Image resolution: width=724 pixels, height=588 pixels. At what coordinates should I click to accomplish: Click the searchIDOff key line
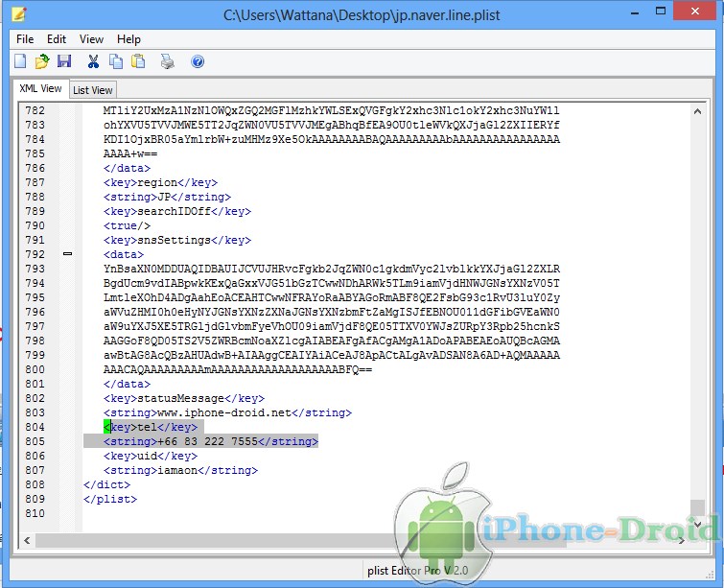177,211
